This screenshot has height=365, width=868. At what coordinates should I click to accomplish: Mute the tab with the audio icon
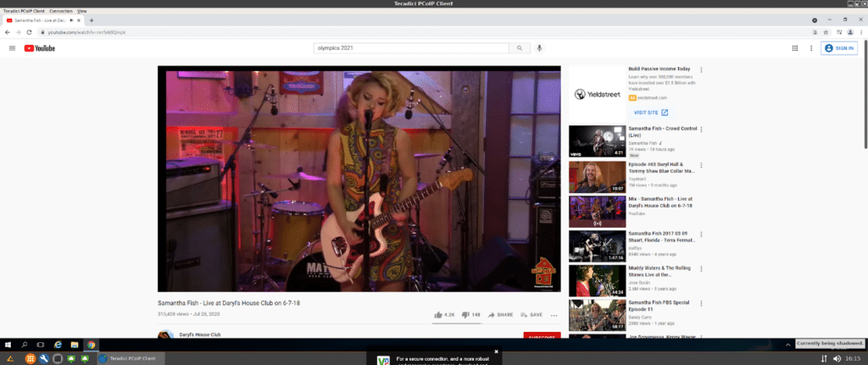tap(72, 20)
